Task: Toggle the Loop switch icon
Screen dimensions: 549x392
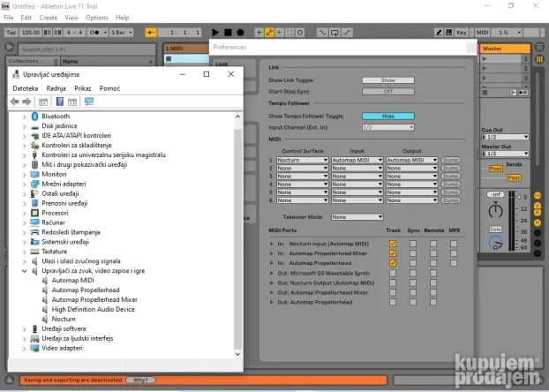Action: pos(335,33)
